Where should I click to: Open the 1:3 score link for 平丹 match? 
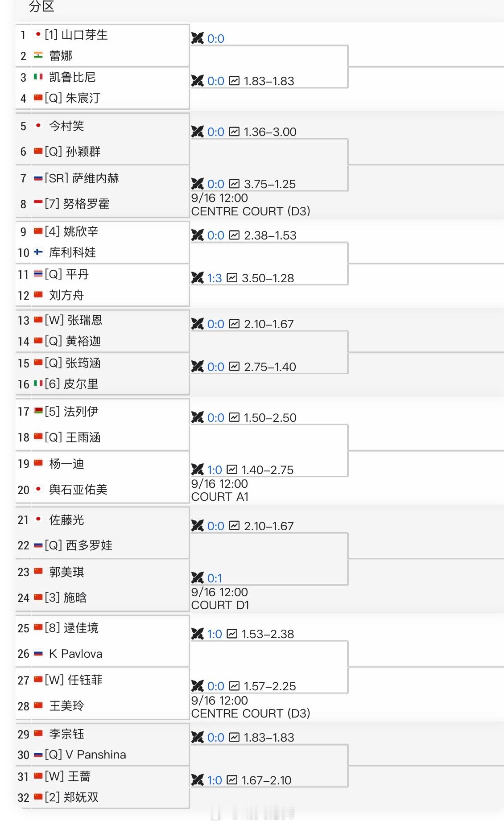(215, 278)
